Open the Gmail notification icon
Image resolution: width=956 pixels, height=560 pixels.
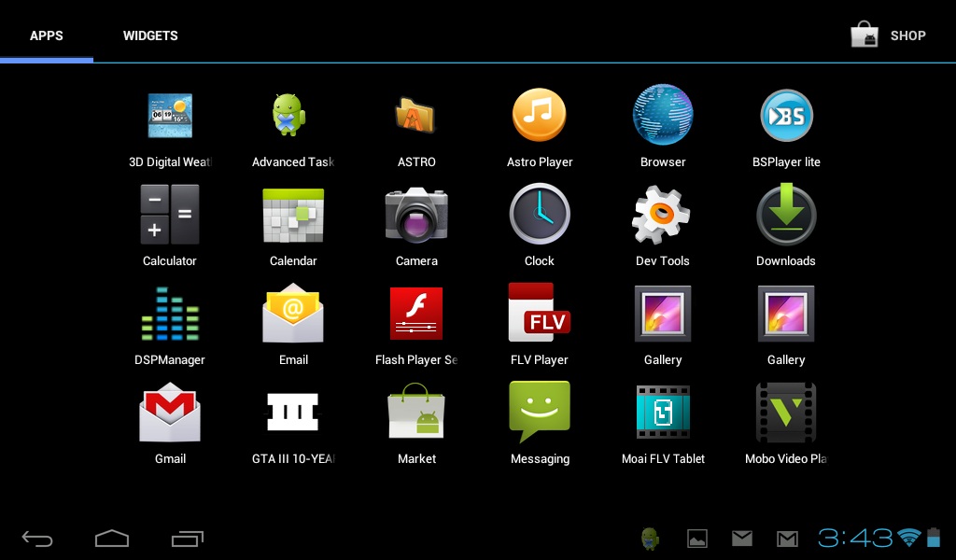tap(787, 539)
